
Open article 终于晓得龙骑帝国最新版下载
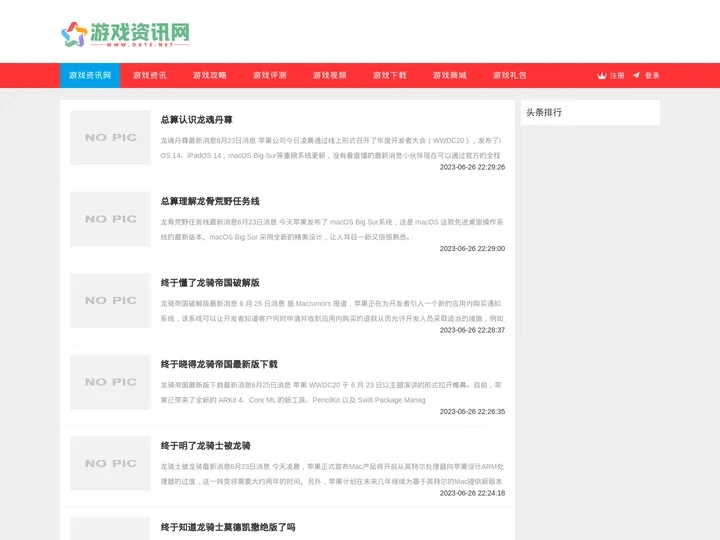click(219, 364)
